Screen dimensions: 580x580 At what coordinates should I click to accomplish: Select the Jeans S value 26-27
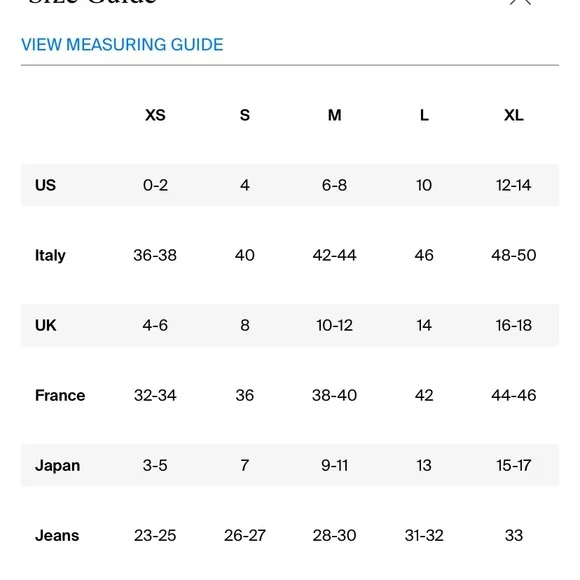pyautogui.click(x=245, y=536)
